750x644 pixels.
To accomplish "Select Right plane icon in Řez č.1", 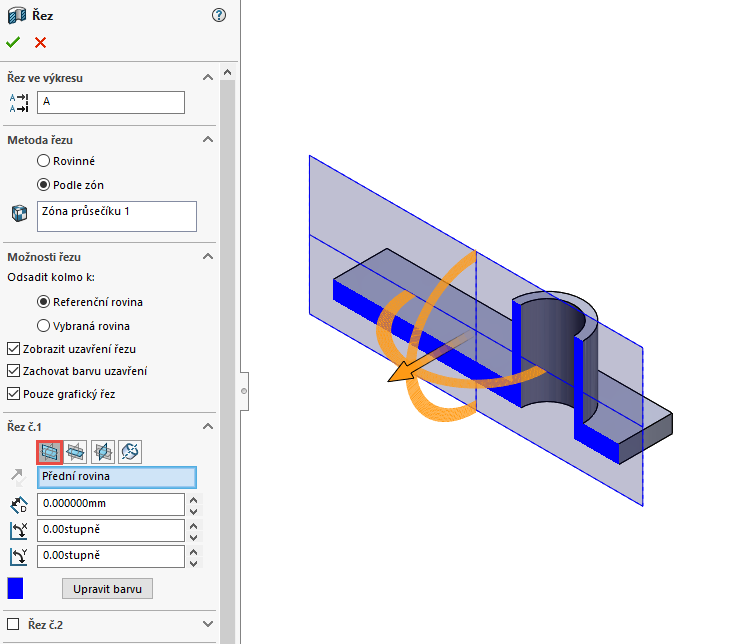I will [103, 452].
